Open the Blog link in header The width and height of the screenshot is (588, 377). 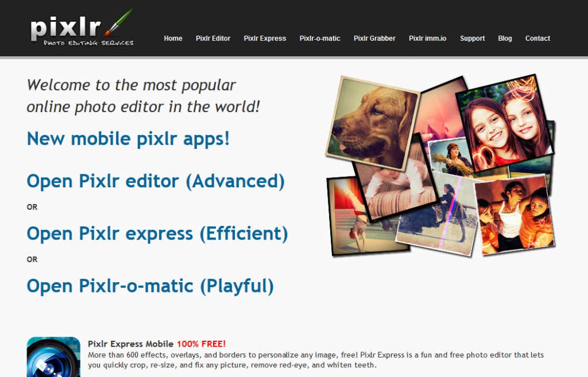(505, 39)
